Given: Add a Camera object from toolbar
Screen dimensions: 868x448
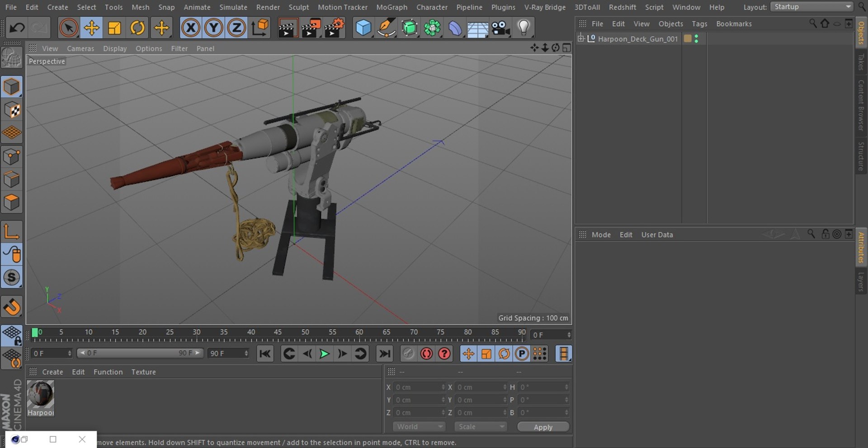Looking at the screenshot, I should pos(501,28).
